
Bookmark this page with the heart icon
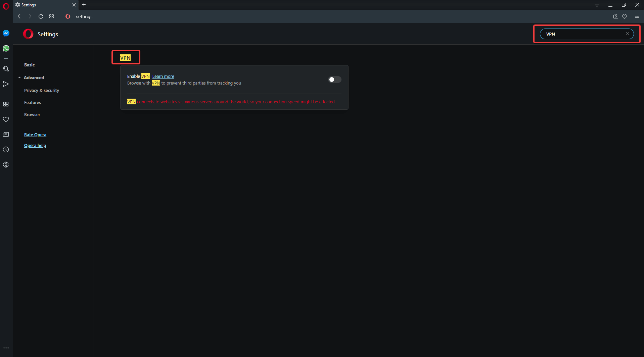625,16
